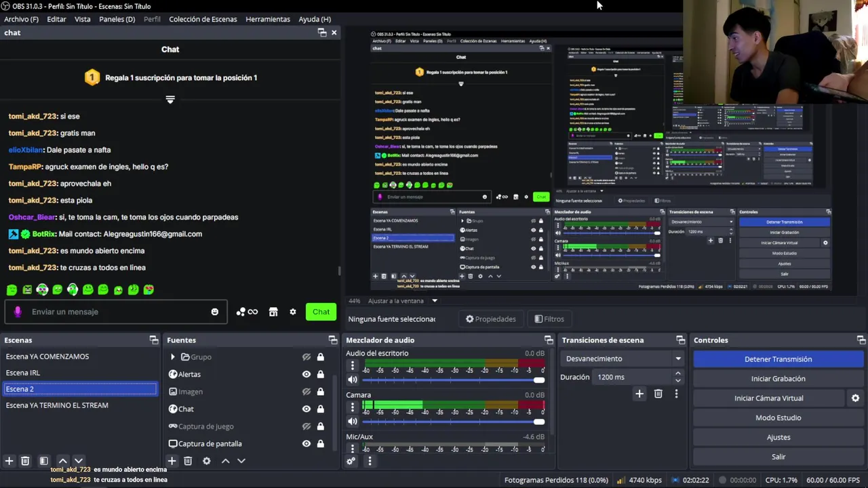Mute Camara audio speaker
Screen dimensions: 868x488
point(352,422)
